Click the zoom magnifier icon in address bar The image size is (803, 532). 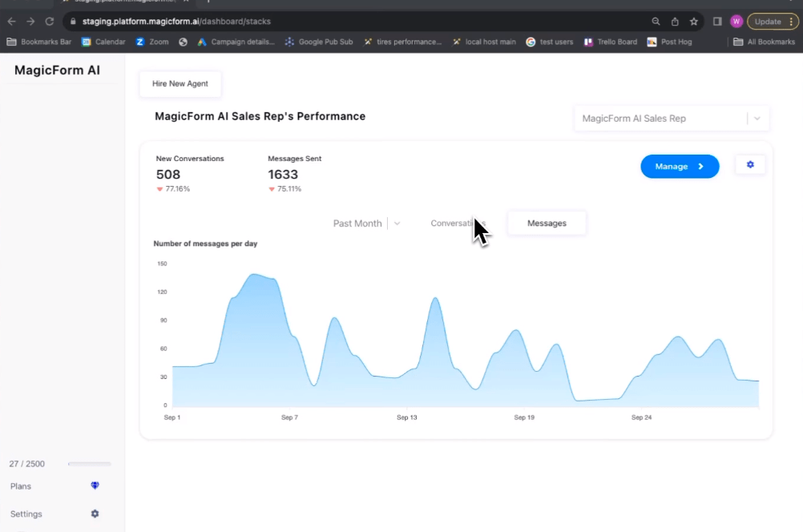coord(656,22)
